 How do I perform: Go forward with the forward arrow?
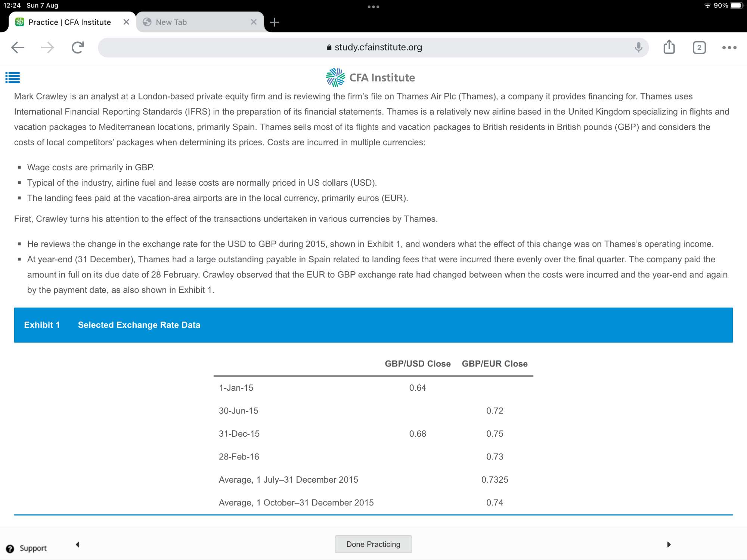point(47,47)
